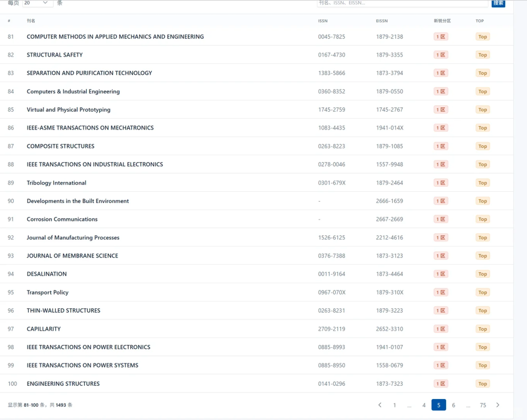Viewport: 527px width, 420px height.
Task: Click the Top badge for Corrosion Communications
Action: [483, 219]
